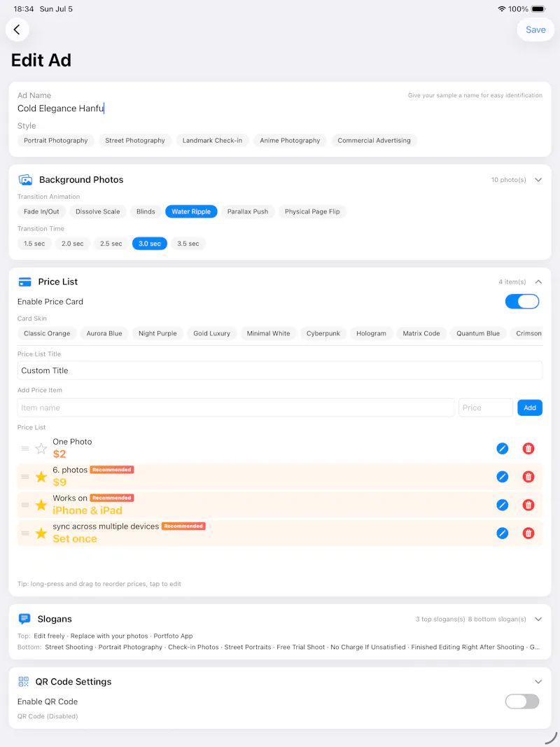Delete the sync across multiple devices item
Screen dimensions: 560x747
pyautogui.click(x=528, y=533)
